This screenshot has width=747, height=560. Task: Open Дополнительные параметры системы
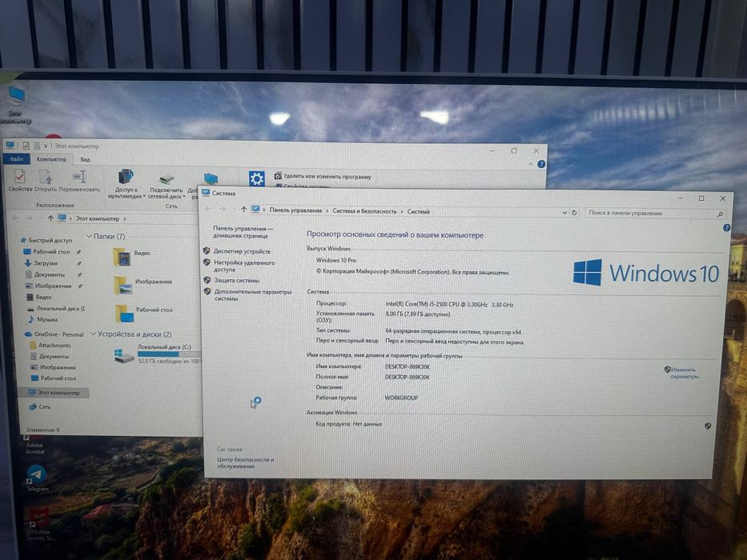pos(252,294)
